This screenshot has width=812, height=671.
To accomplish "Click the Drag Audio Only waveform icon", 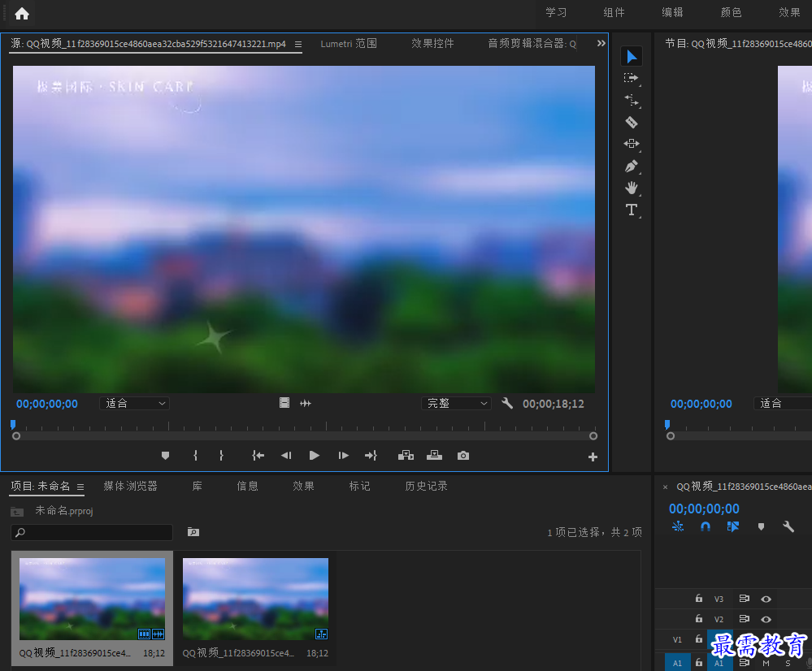I will (306, 403).
